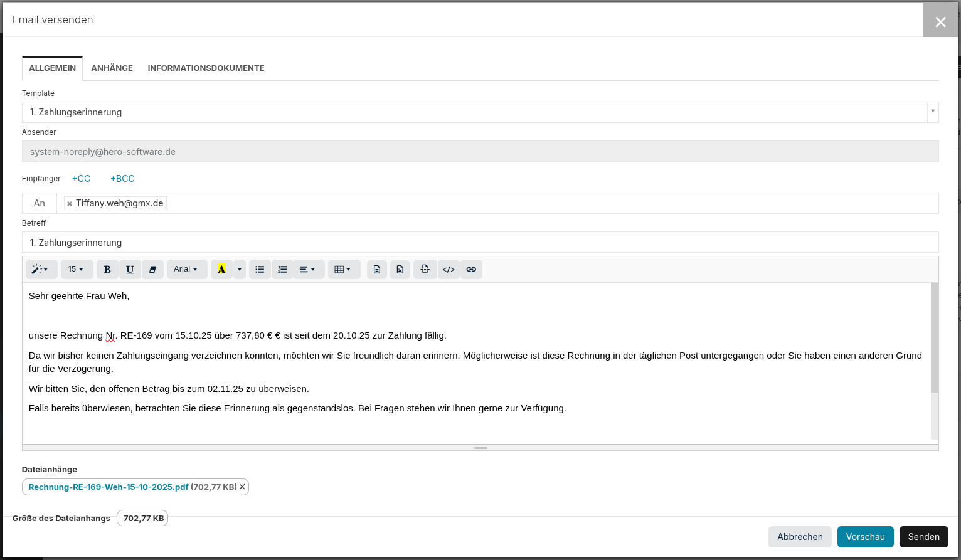Apply the yellow text highlight color
Screen dimensions: 961x560
(221, 270)
